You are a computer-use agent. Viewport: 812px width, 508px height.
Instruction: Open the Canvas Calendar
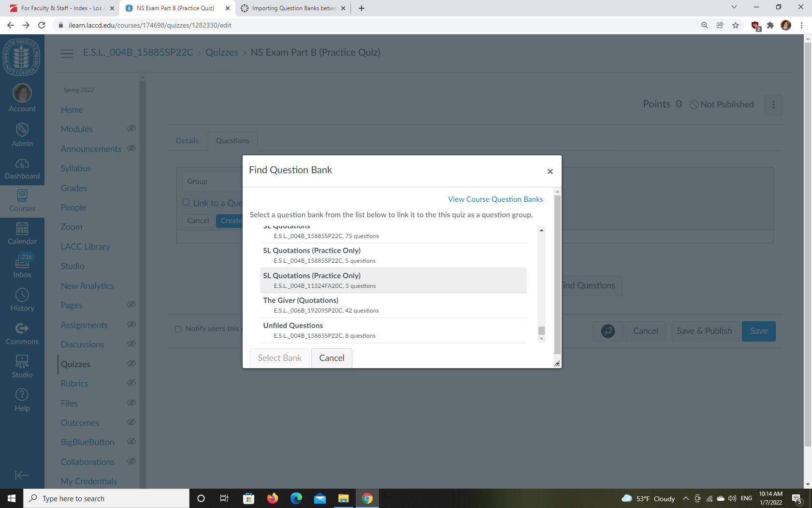[x=22, y=234]
